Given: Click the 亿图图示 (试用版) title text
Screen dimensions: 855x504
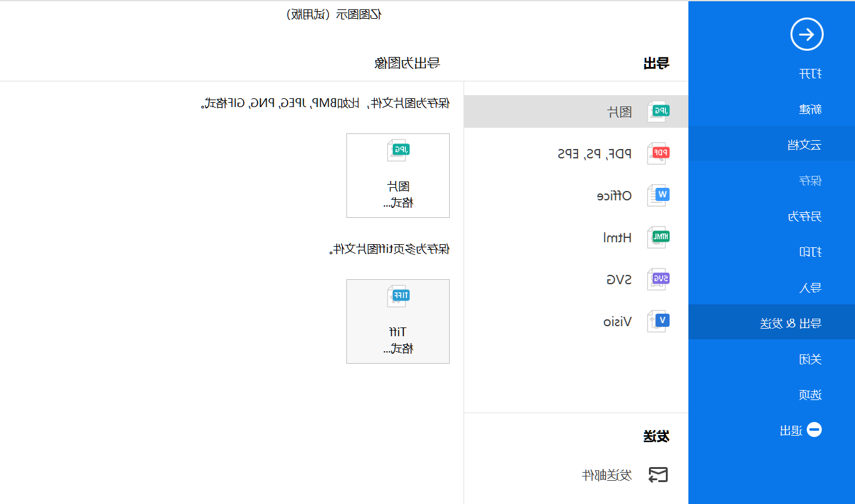Looking at the screenshot, I should click(x=334, y=14).
